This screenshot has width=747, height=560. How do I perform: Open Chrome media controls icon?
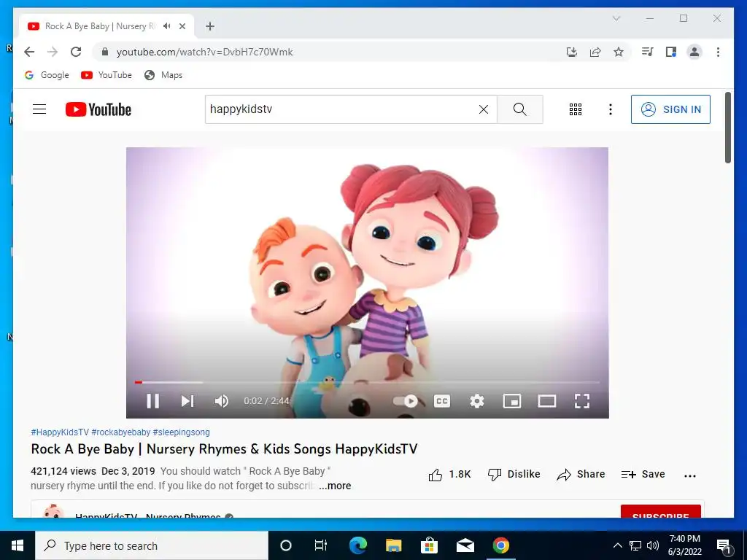pos(647,52)
